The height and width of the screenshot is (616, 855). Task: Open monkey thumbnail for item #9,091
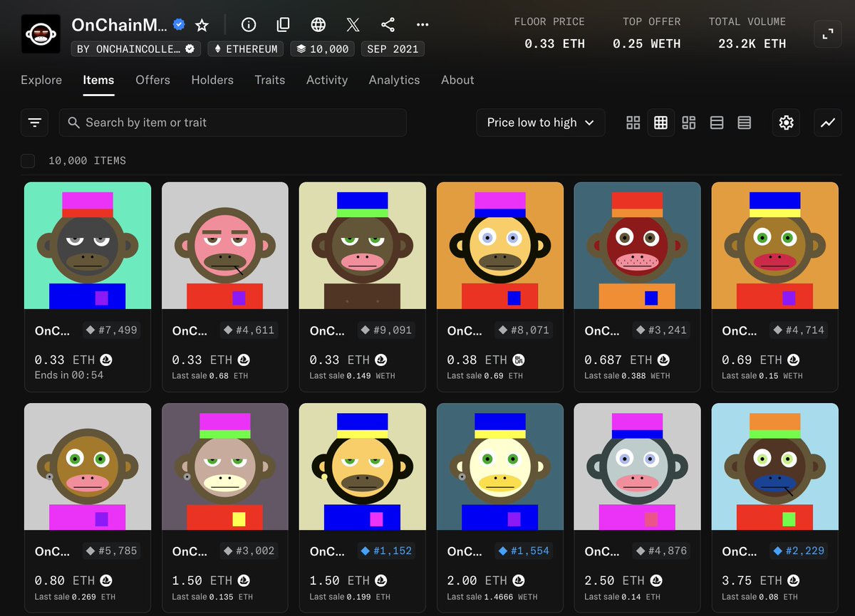(363, 246)
